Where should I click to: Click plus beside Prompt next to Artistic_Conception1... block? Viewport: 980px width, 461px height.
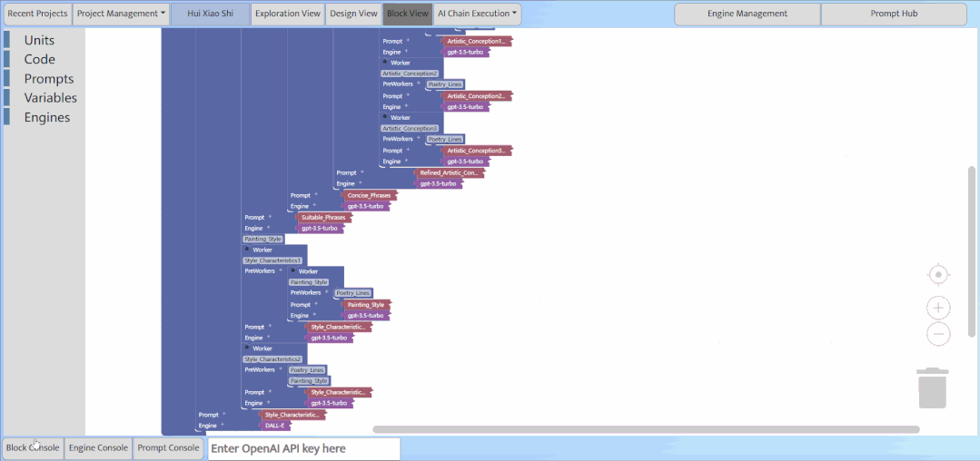[408, 41]
